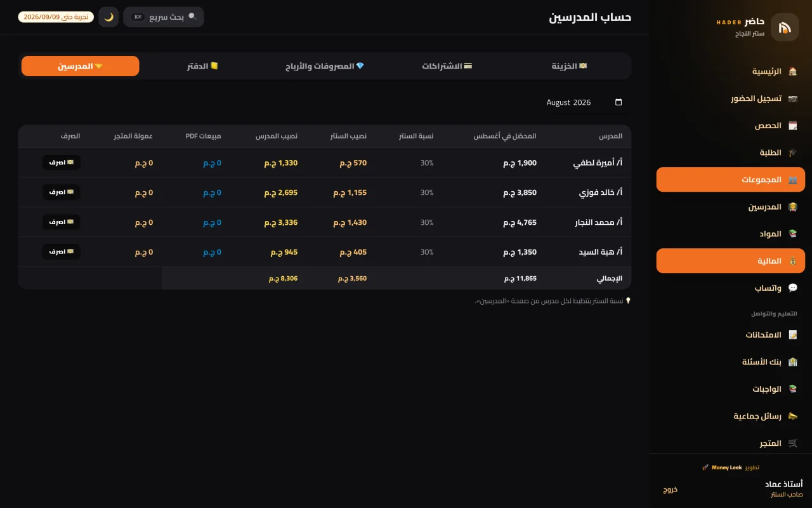Click the calendar icon in month field
812x508 pixels.
[619, 102]
